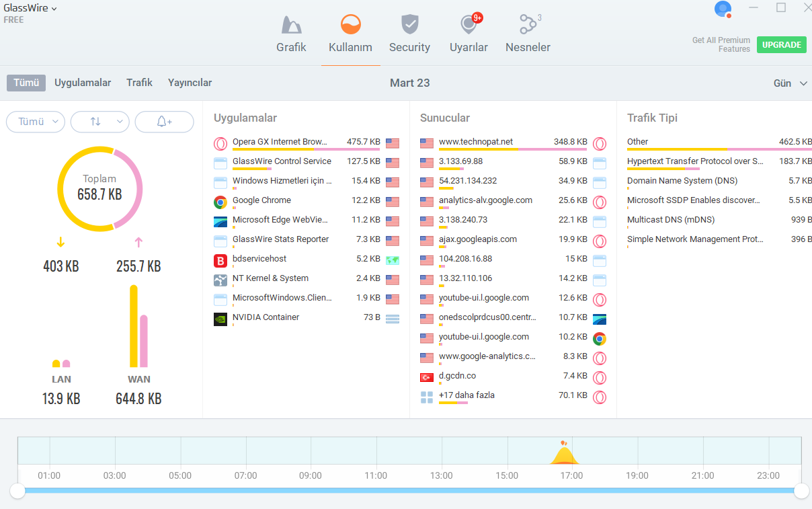812x509 pixels.
Task: Click the Uygulamalar column heading
Action: (245, 118)
